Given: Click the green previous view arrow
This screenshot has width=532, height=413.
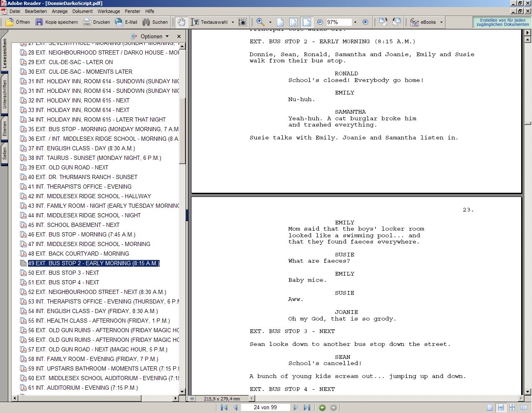Looking at the screenshot, I should (322, 408).
